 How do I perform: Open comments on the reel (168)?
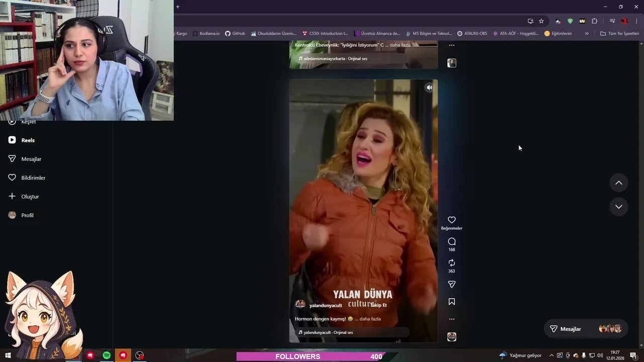(x=452, y=241)
